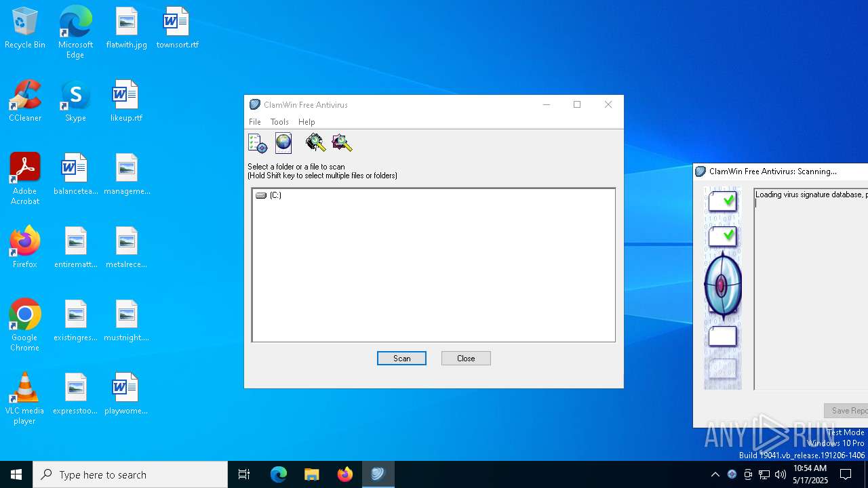868x488 pixels.
Task: Open the Help menu in ClamWin
Action: coord(307,122)
